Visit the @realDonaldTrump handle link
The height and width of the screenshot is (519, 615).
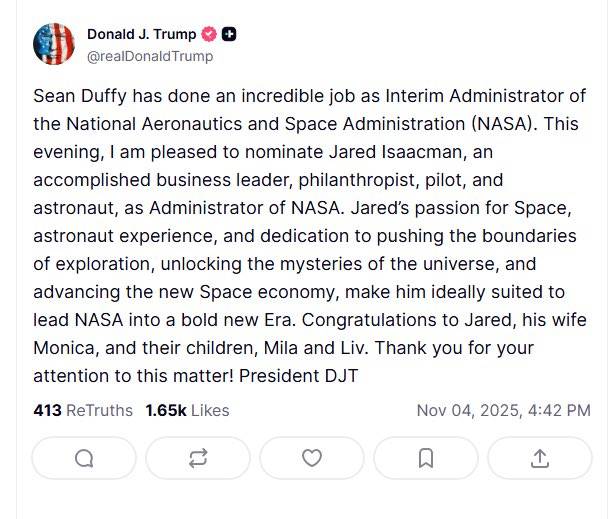(150, 57)
